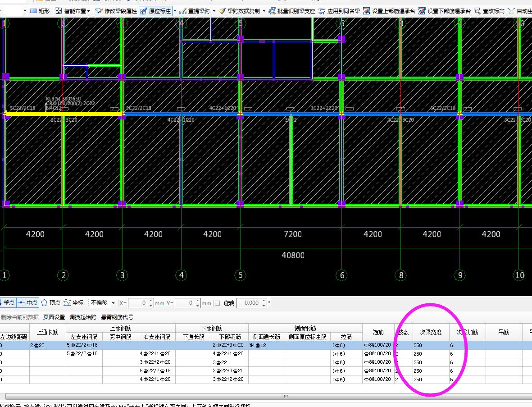Click 删除当前列数据 button
This screenshot has width=532, height=407.
pos(20,317)
